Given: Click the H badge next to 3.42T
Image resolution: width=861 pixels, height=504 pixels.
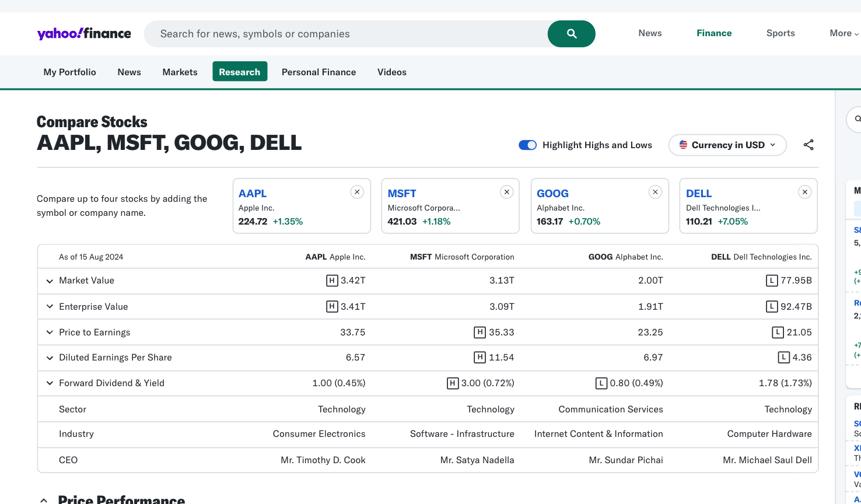Looking at the screenshot, I should [332, 281].
